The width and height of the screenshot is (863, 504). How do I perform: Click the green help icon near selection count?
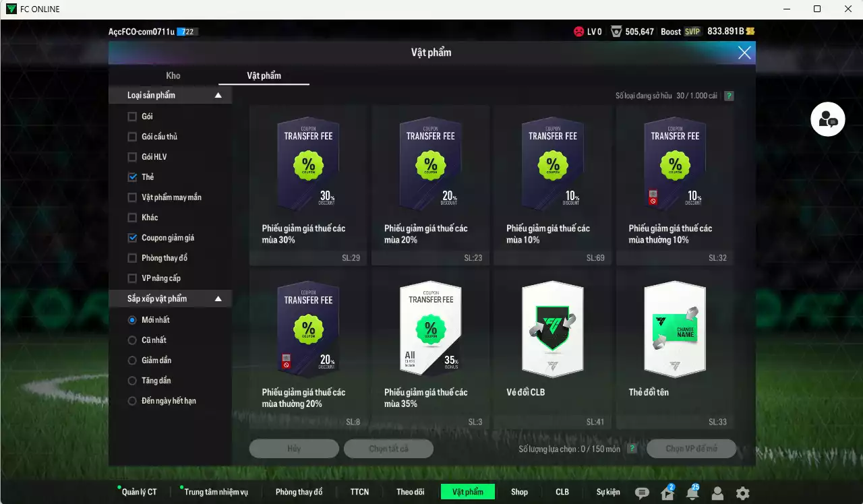(x=631, y=448)
